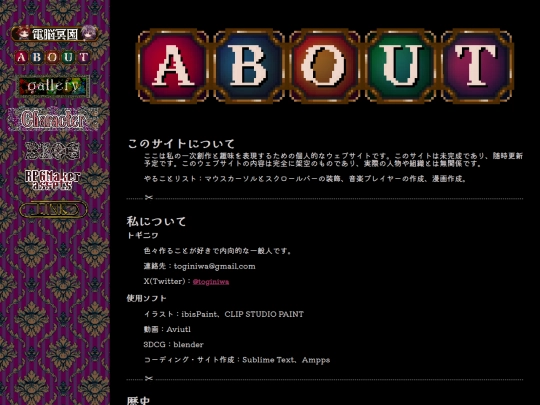Image resolution: width=540 pixels, height=405 pixels.
Task: Click the 動画：Aviutl line
Action: click(x=167, y=329)
